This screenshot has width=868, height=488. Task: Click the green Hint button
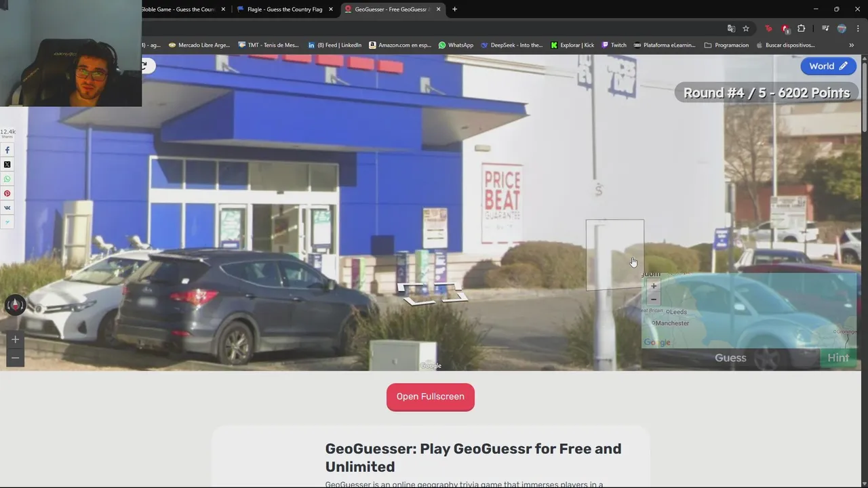pyautogui.click(x=838, y=358)
